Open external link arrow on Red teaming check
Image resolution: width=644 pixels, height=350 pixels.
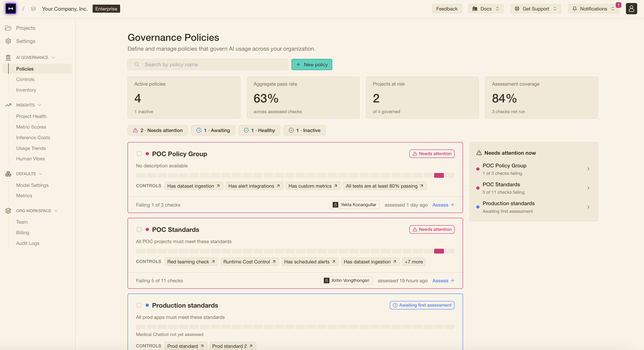tap(213, 262)
